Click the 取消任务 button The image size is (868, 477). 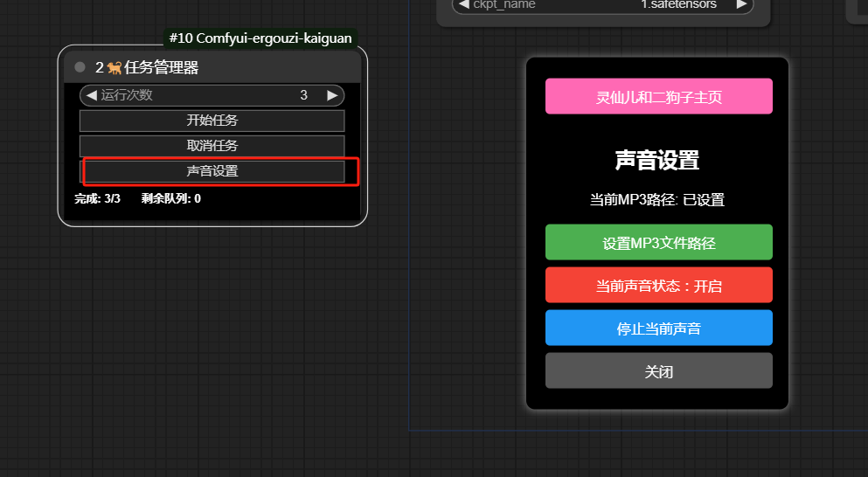pyautogui.click(x=212, y=146)
